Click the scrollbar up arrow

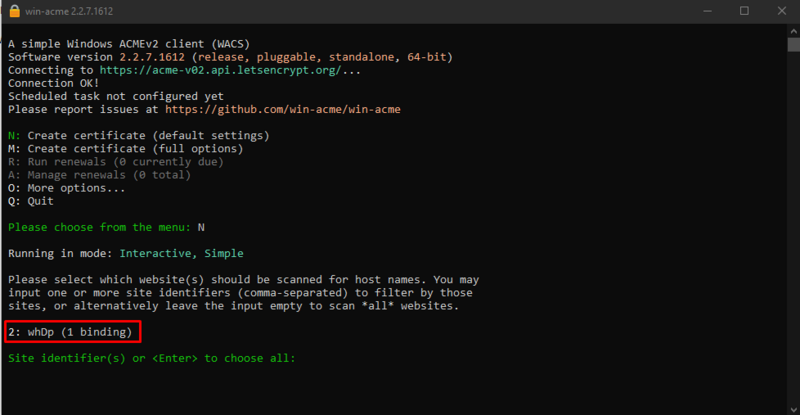pos(793,31)
